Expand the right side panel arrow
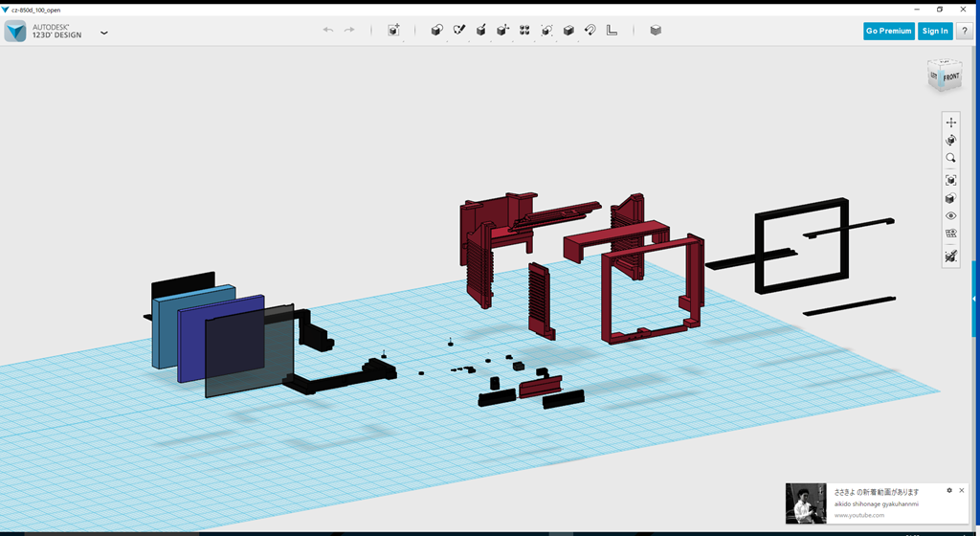980x536 pixels. point(974,299)
